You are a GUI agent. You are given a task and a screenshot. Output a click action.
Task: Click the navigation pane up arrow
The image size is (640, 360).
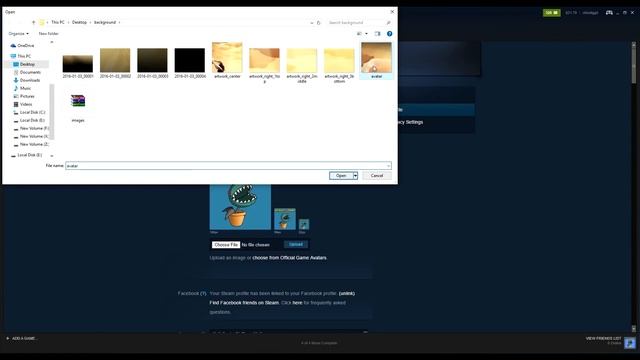[51, 42]
